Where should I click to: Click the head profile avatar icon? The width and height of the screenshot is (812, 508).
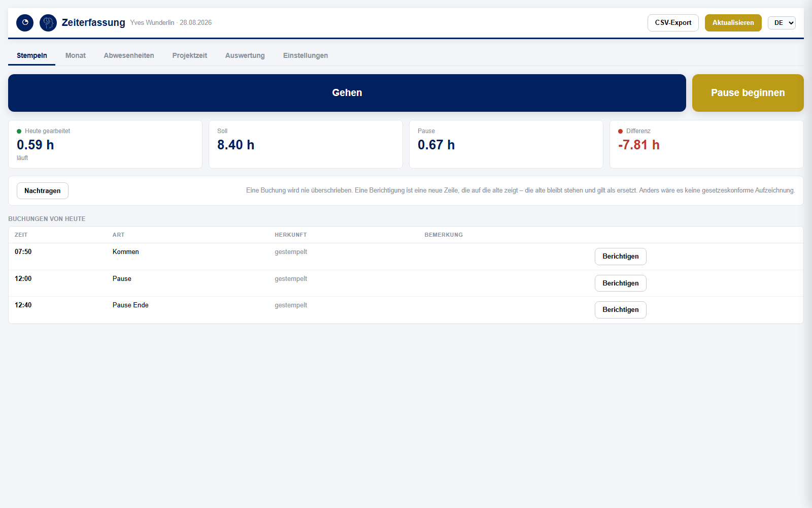[x=48, y=23]
